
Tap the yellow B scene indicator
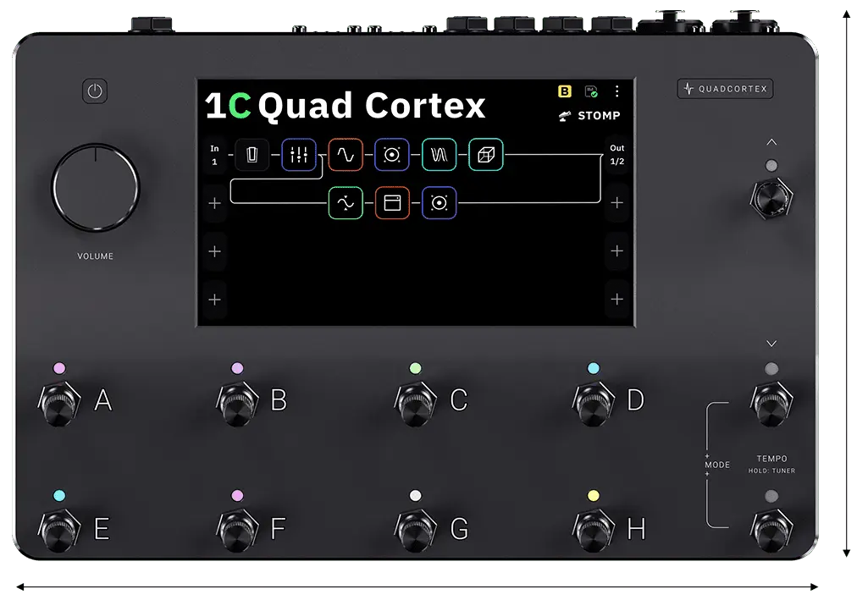pyautogui.click(x=565, y=91)
